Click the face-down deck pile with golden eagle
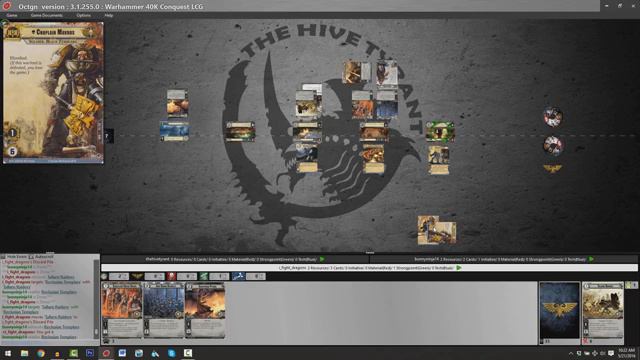This screenshot has height=360, width=640. tap(559, 310)
